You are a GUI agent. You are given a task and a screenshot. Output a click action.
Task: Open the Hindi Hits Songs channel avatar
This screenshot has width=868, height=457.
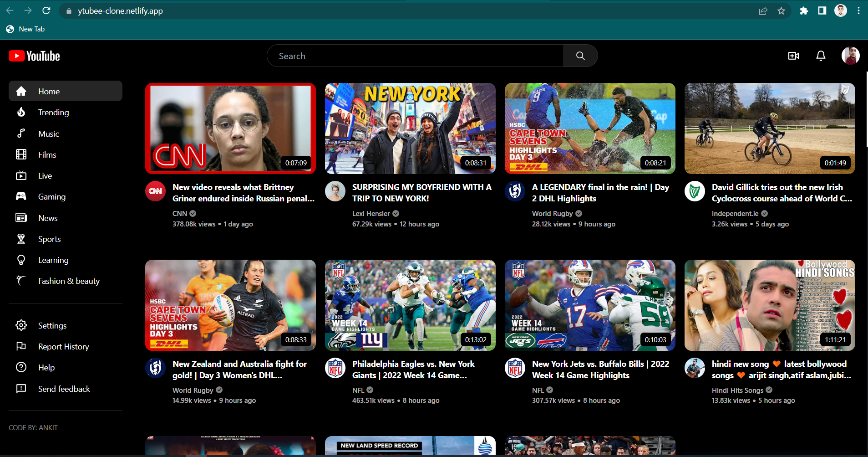[695, 368]
